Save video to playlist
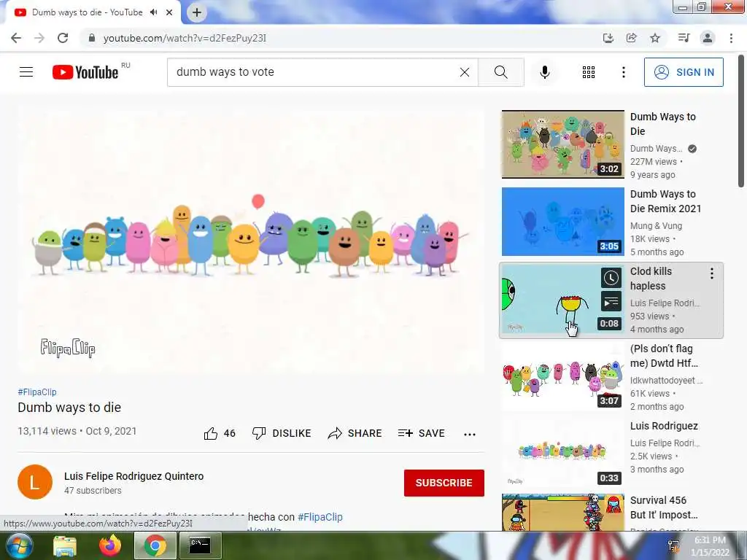The image size is (747, 560). [421, 433]
